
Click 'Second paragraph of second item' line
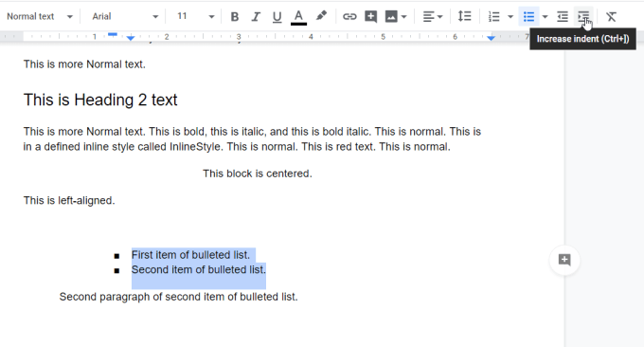179,297
